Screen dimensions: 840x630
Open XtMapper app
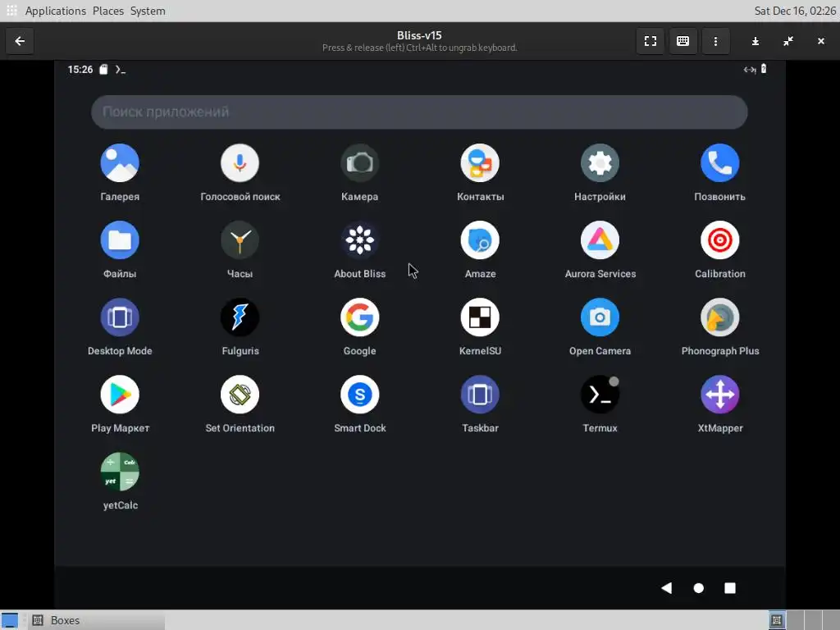click(x=720, y=395)
